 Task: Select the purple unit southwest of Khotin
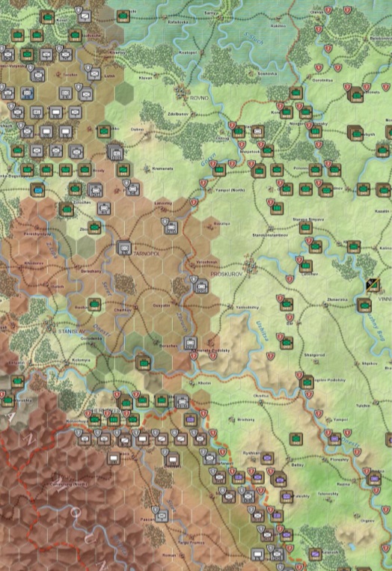190,420
